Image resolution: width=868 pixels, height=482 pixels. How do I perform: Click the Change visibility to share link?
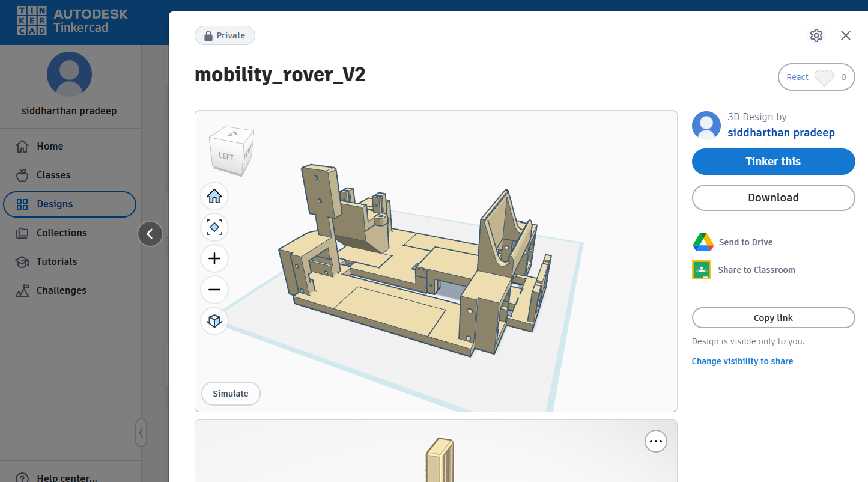pyautogui.click(x=742, y=361)
